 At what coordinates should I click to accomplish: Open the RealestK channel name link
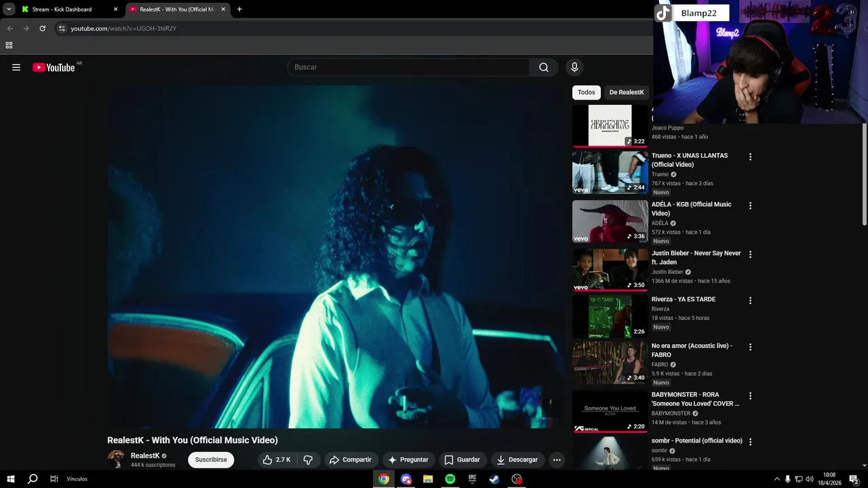145,456
